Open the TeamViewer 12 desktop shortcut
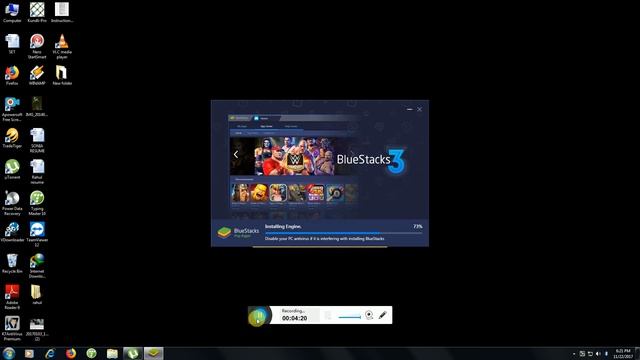The width and height of the screenshot is (640, 360). click(37, 235)
